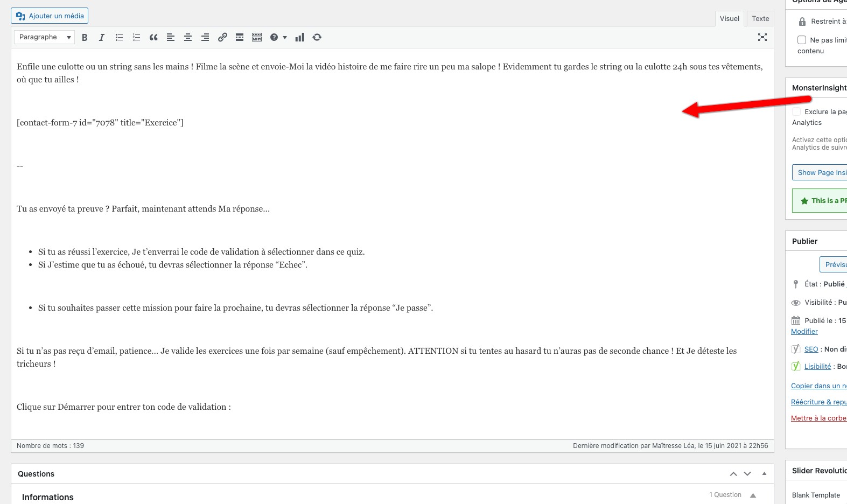This screenshot has width=847, height=504.
Task: Insert the Read More tag
Action: point(240,37)
